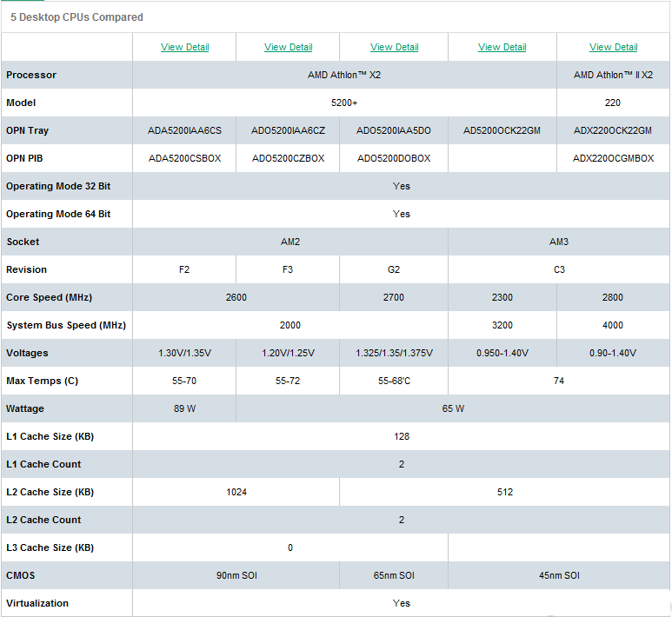Select the 'AM3' socket cell
This screenshot has width=672, height=617.
coord(559,242)
